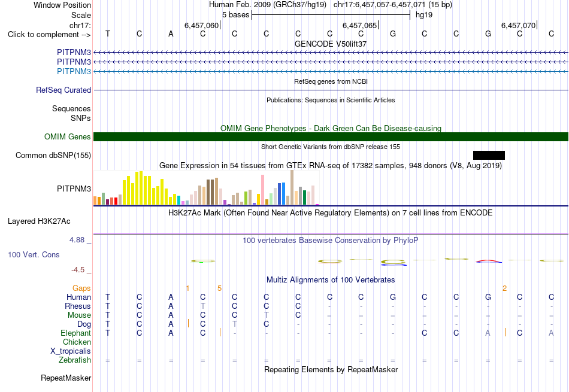The image size is (569, 392).
Task: Select the Human species label
Action: pos(78,297)
